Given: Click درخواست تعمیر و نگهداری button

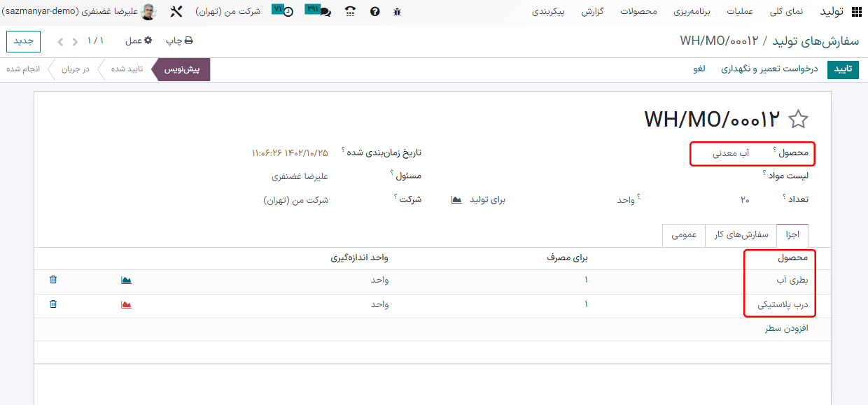Looking at the screenshot, I should click(769, 69).
